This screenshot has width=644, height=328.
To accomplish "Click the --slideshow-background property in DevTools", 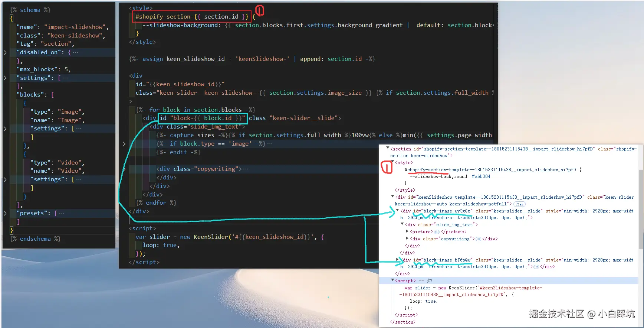I will pyautogui.click(x=439, y=176).
